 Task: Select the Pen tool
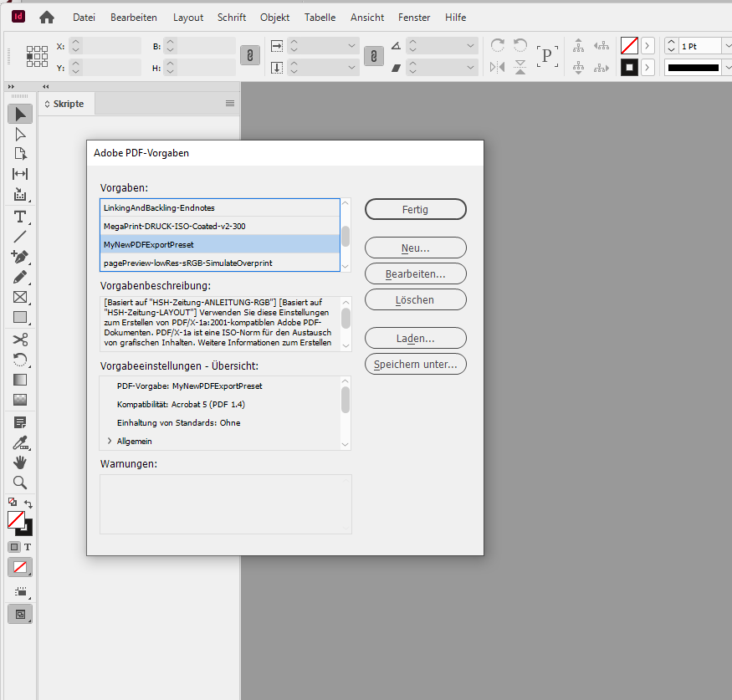(x=19, y=257)
